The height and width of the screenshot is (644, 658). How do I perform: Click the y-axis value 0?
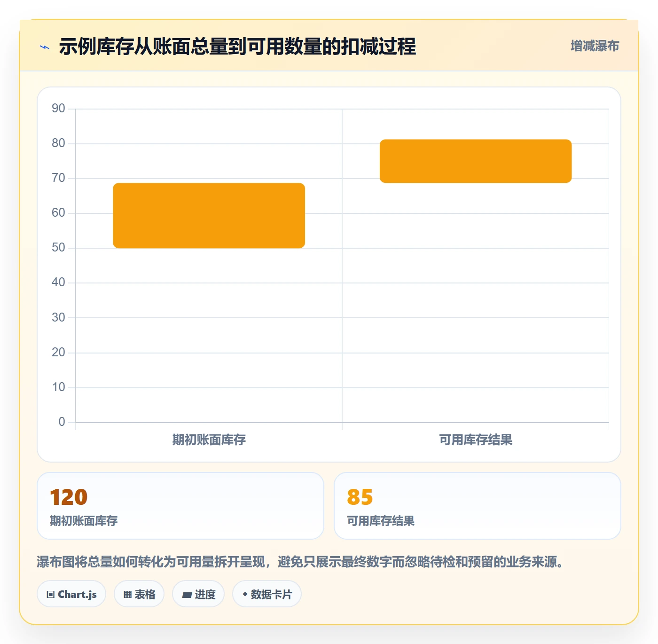[x=62, y=422]
